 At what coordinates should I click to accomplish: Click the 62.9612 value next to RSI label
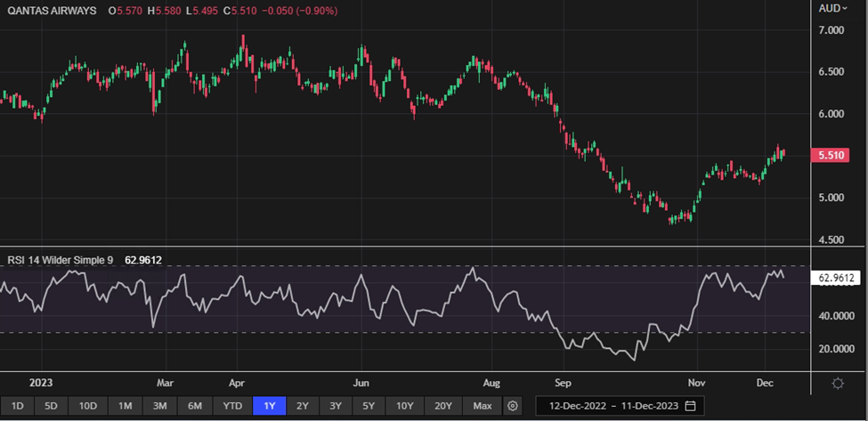click(x=143, y=260)
